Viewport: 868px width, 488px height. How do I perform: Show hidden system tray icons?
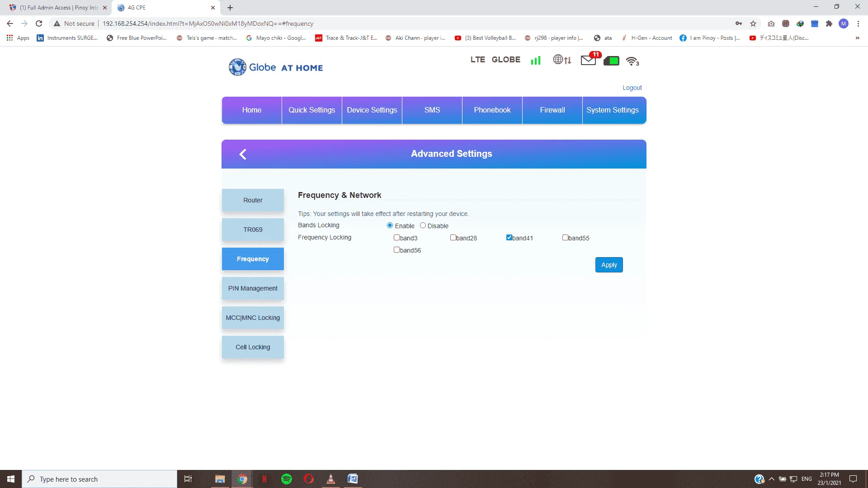pyautogui.click(x=771, y=479)
